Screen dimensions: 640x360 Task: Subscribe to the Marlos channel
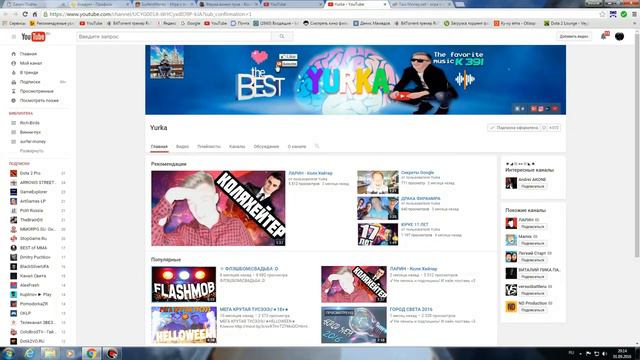[532, 243]
